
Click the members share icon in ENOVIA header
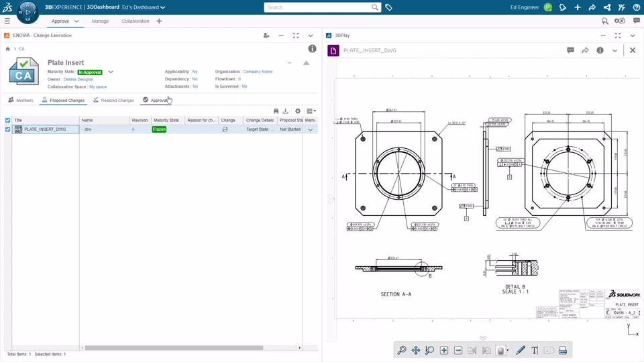pos(266,36)
